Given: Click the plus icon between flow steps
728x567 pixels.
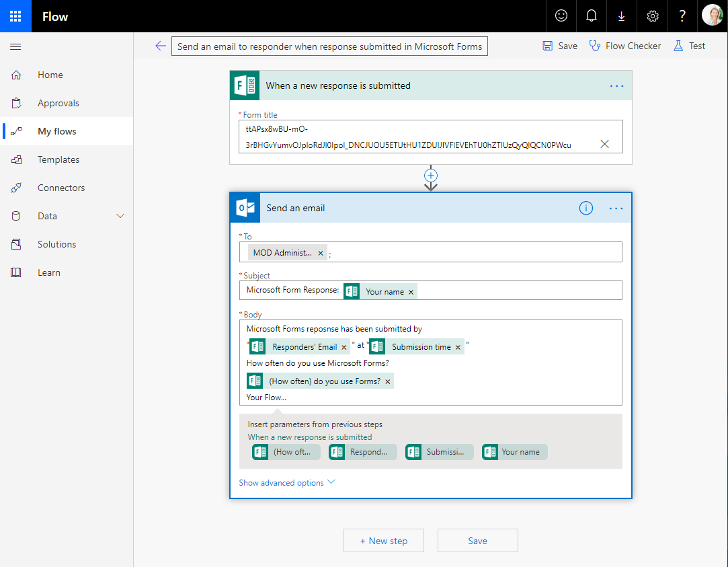Looking at the screenshot, I should (x=431, y=175).
